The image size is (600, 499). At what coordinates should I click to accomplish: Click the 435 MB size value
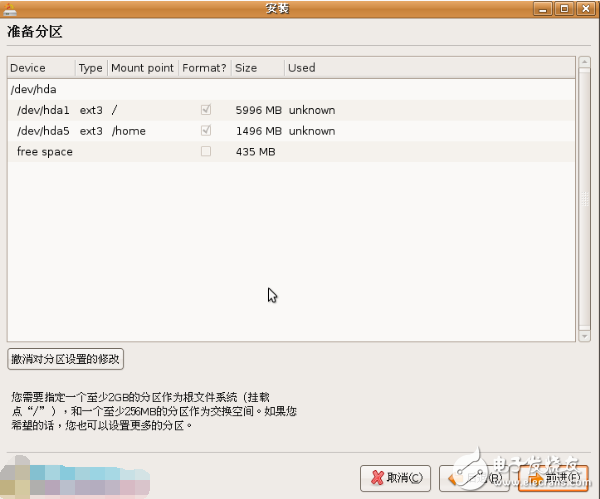pyautogui.click(x=256, y=152)
